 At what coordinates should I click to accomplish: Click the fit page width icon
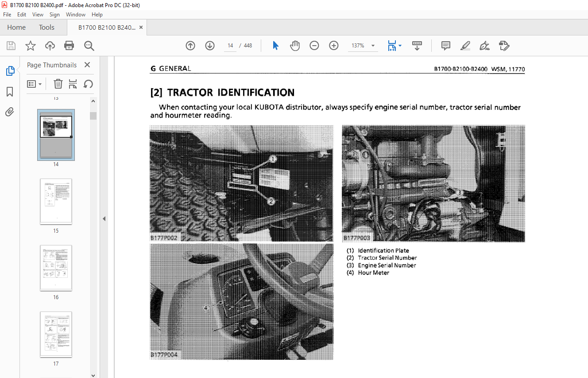[x=392, y=46]
